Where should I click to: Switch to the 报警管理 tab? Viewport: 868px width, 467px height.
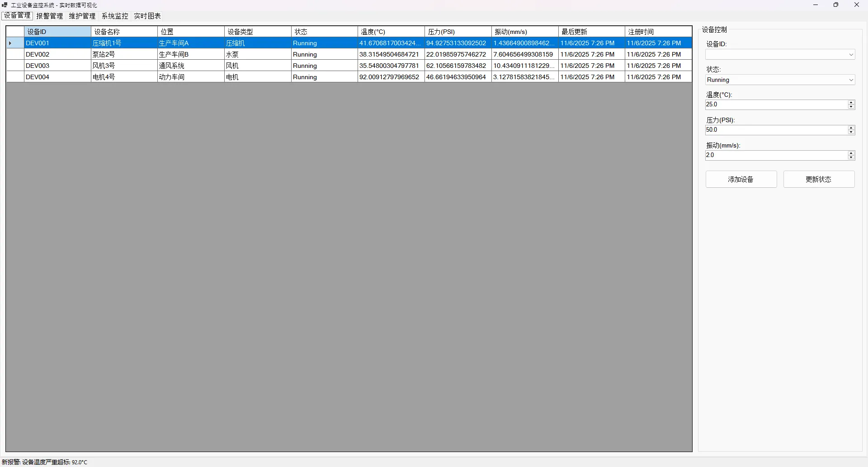coord(50,16)
